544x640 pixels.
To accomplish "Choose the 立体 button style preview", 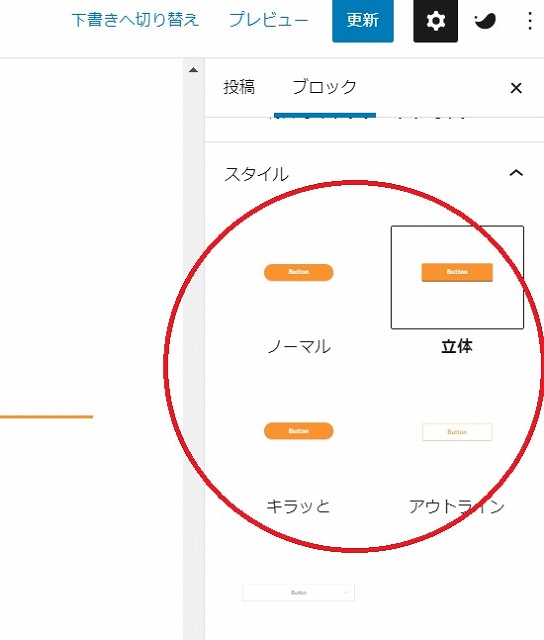I will (x=457, y=277).
